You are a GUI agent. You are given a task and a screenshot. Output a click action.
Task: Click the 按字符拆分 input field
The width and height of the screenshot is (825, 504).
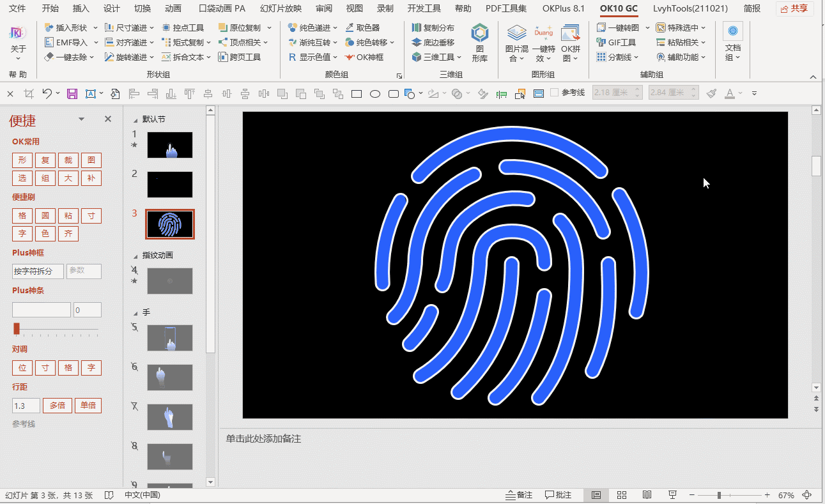click(x=38, y=271)
